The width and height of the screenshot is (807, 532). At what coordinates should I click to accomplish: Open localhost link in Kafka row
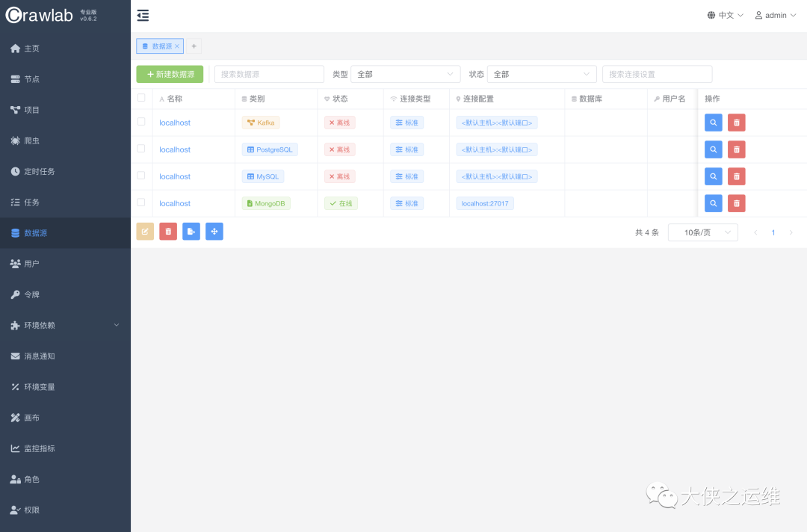[x=175, y=123]
